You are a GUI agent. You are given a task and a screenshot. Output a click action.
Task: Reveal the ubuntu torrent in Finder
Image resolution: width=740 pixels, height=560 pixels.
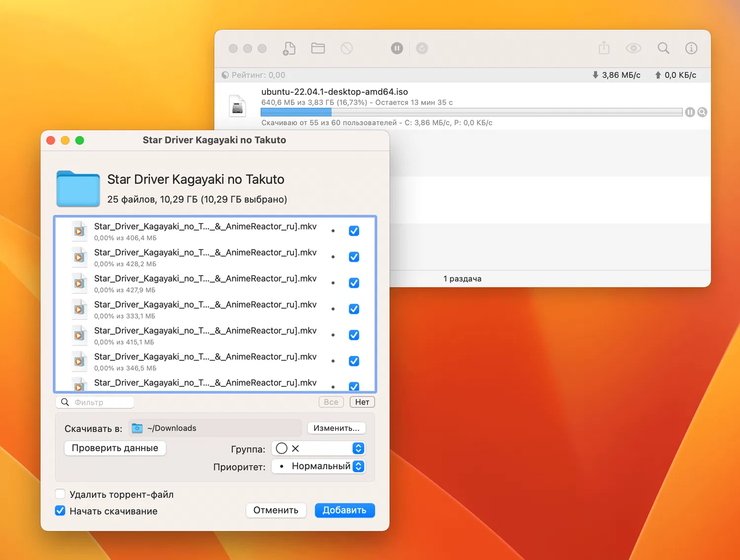703,112
